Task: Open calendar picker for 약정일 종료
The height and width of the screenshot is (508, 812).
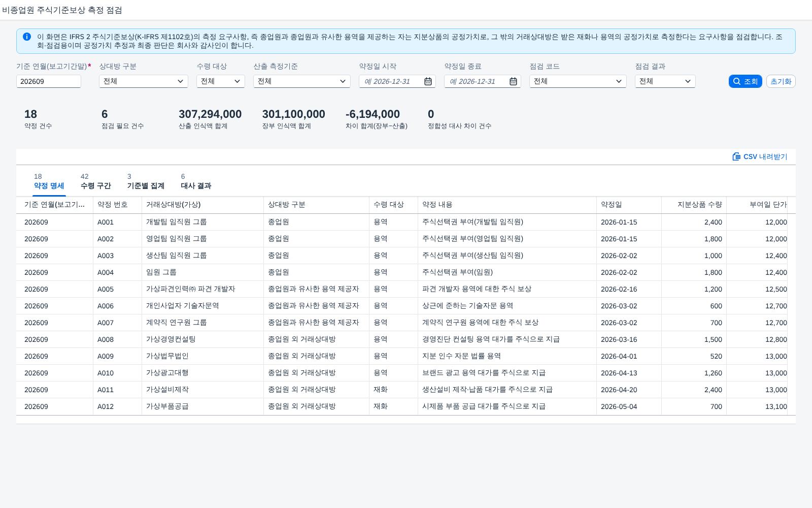Action: pos(513,81)
